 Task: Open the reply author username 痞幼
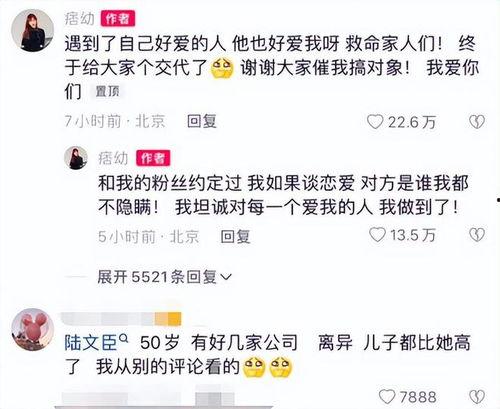click(113, 158)
